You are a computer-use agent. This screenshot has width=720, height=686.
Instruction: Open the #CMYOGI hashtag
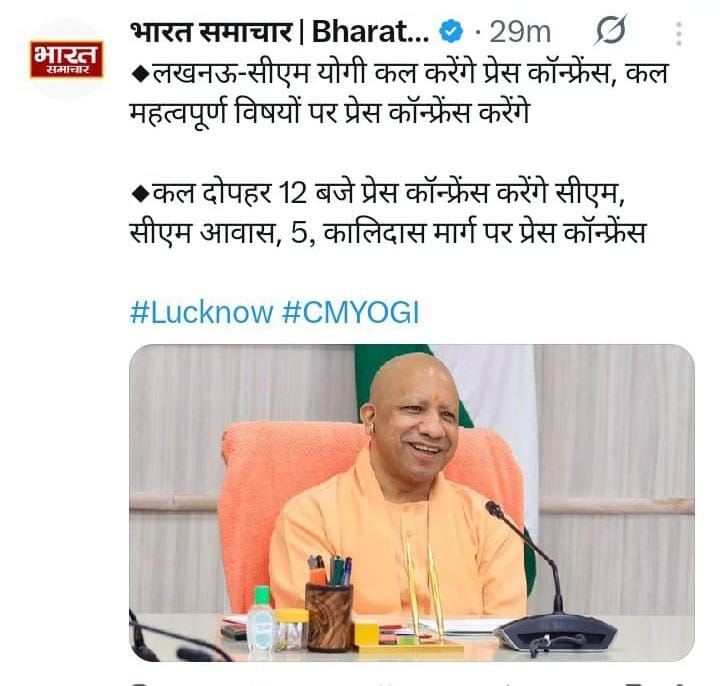[x=350, y=313]
